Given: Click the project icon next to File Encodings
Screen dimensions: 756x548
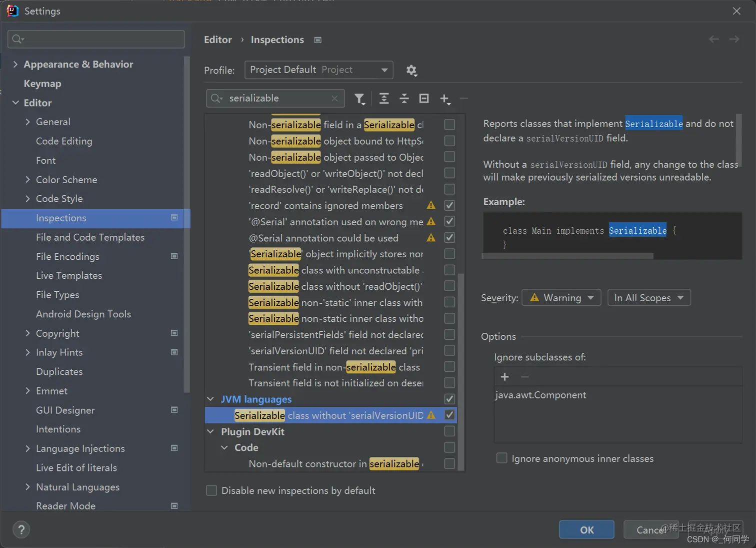Looking at the screenshot, I should pos(174,256).
